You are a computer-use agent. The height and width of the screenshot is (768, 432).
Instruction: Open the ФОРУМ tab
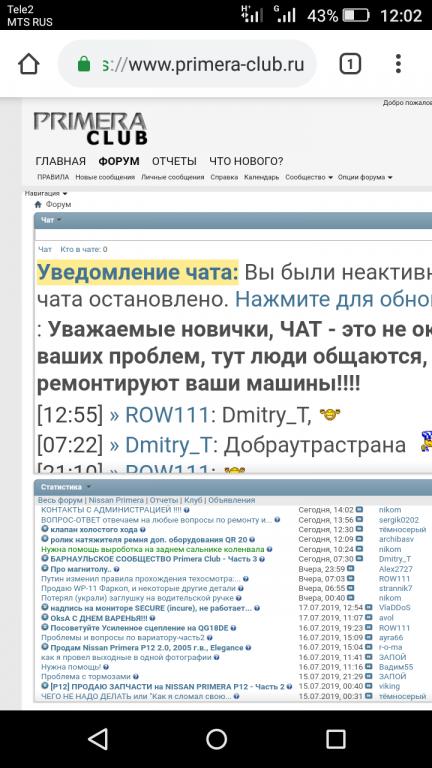coord(119,161)
